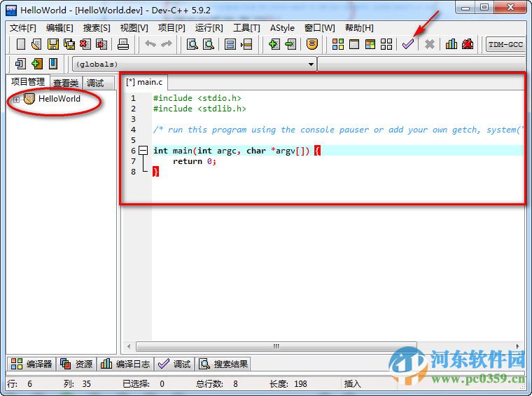
Task: Click the Redo arrow icon
Action: pyautogui.click(x=167, y=44)
